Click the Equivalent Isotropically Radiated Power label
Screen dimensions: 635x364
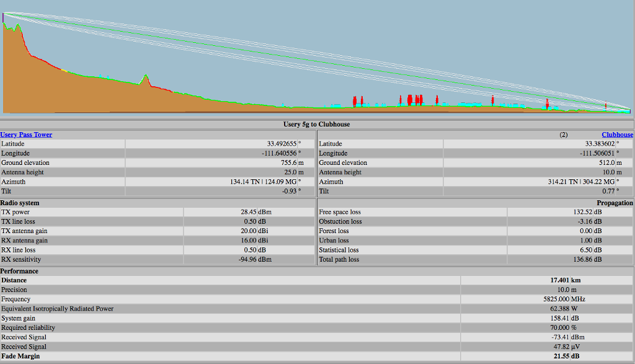pyautogui.click(x=57, y=309)
